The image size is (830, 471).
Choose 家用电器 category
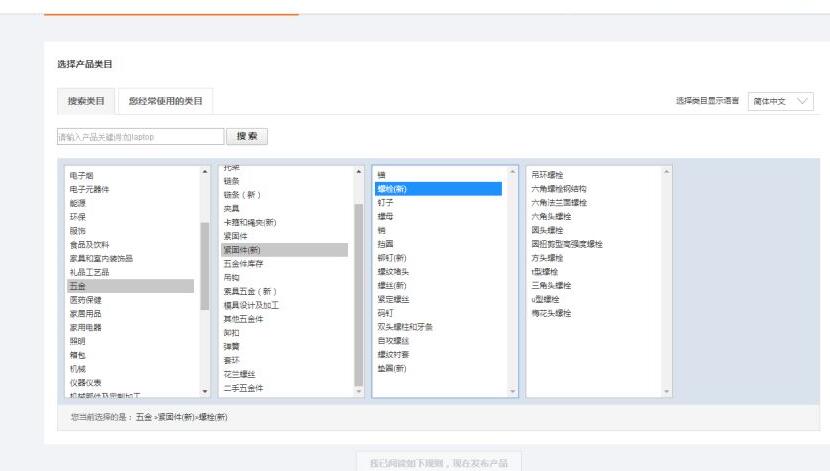86,327
